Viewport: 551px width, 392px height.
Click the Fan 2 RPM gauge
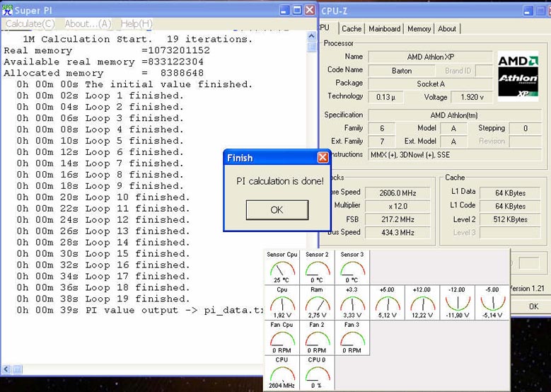317,338
